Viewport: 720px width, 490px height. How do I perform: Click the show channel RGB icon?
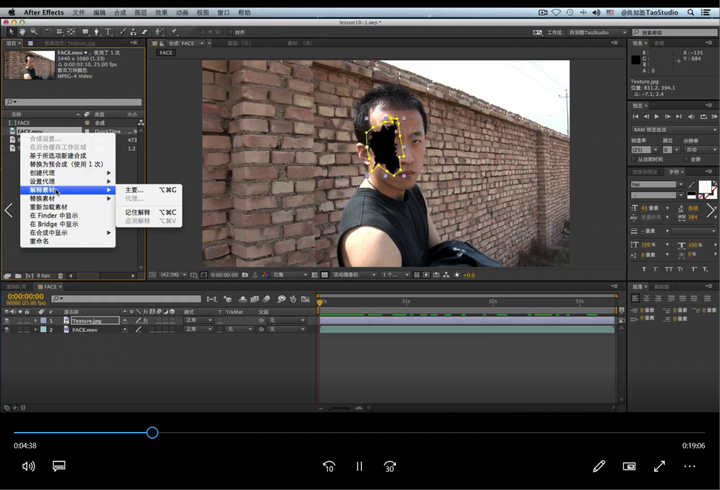click(265, 275)
